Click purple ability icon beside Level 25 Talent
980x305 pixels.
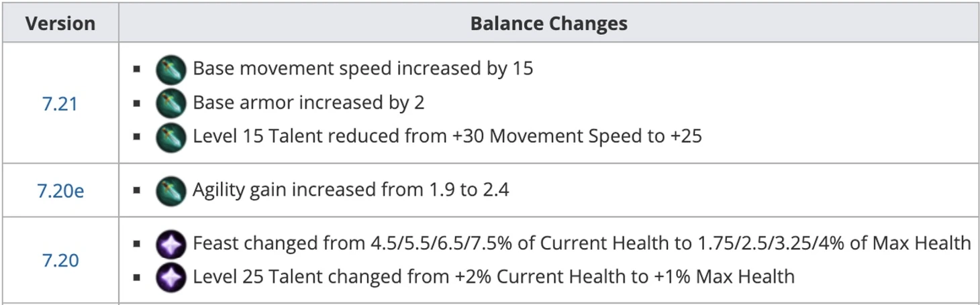170,278
